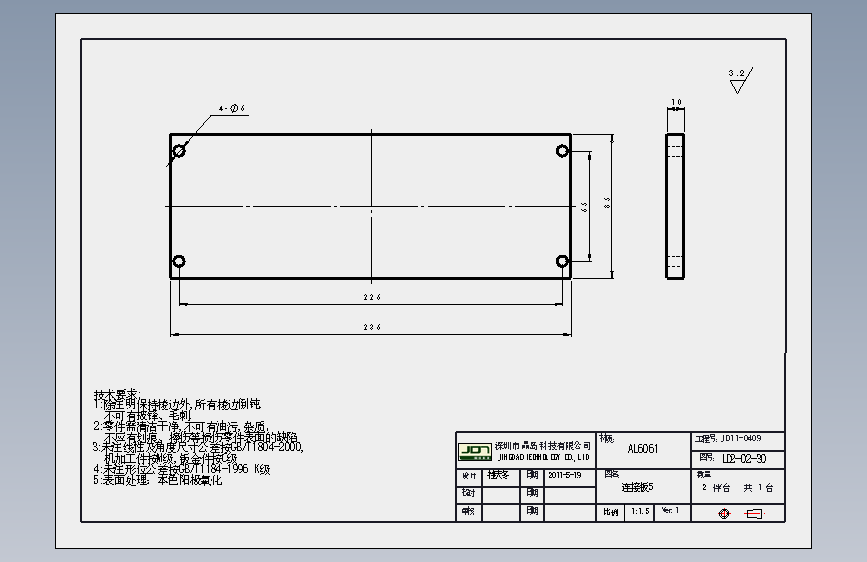Click the LD2-02-30 drawing number
The image size is (867, 562).
pos(744,459)
